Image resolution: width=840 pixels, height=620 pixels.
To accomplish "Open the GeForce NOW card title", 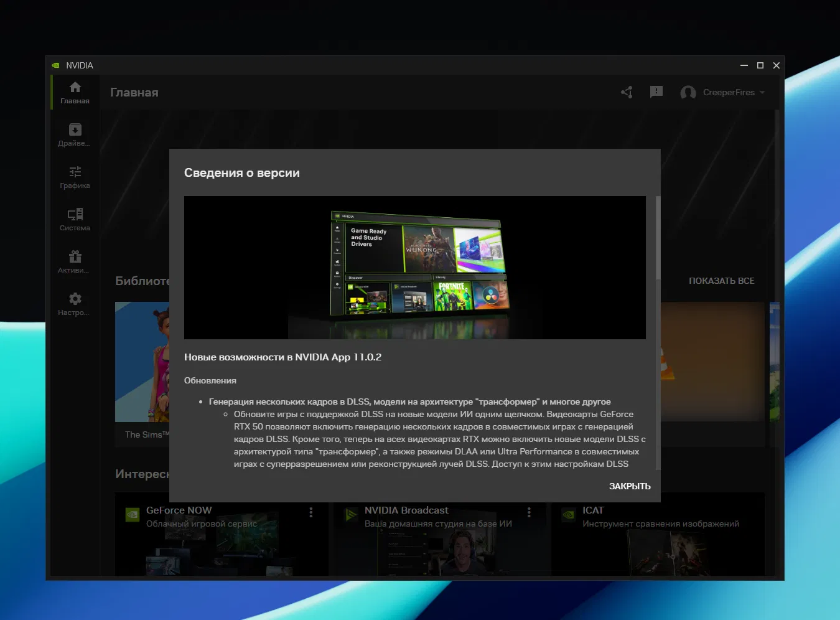I will click(179, 510).
